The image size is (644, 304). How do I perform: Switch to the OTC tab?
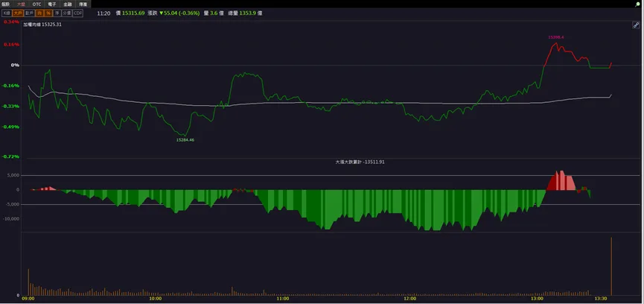click(37, 4)
